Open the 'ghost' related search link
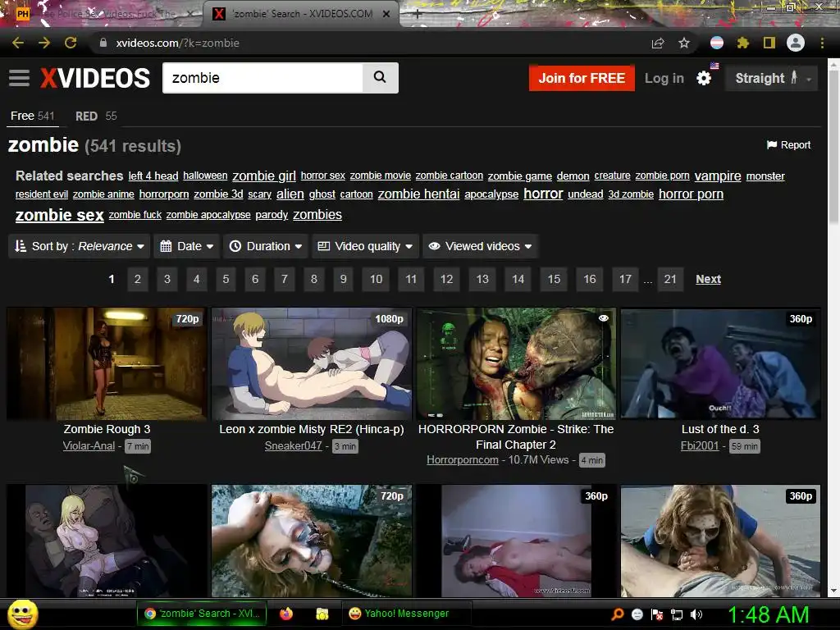 tap(322, 194)
